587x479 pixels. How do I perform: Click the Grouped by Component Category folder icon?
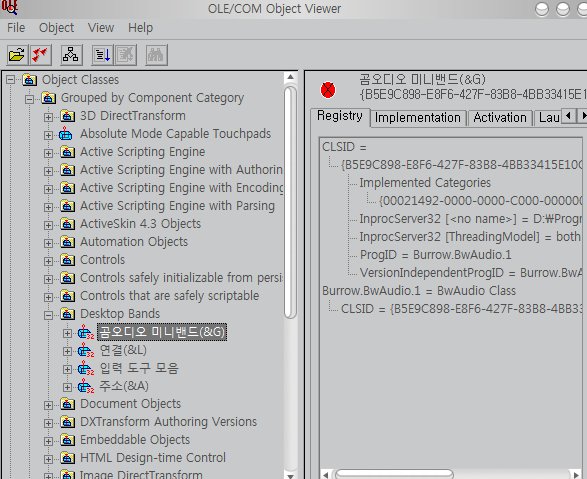coord(48,98)
